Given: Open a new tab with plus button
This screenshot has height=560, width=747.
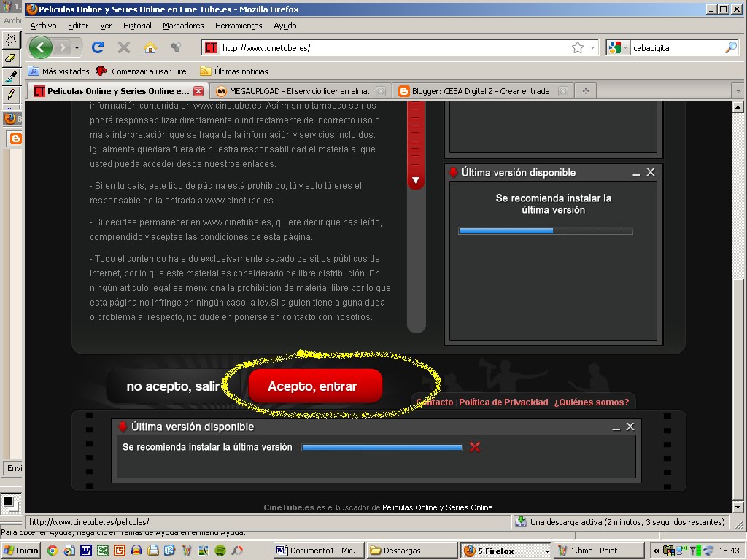Looking at the screenshot, I should click(586, 91).
